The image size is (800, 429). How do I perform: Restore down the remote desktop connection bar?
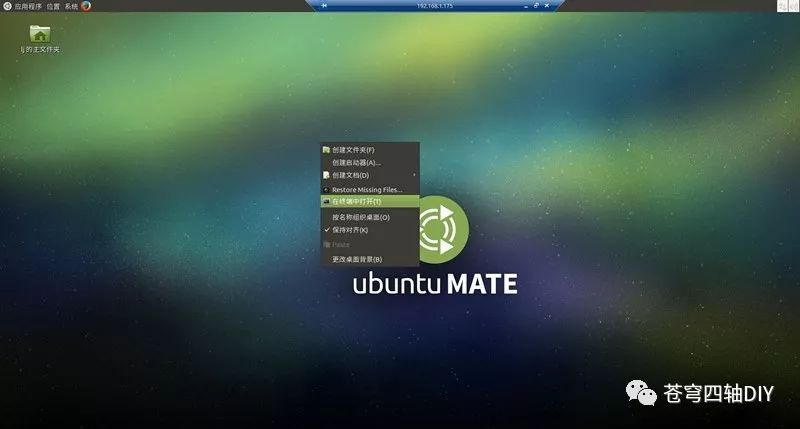(536, 6)
